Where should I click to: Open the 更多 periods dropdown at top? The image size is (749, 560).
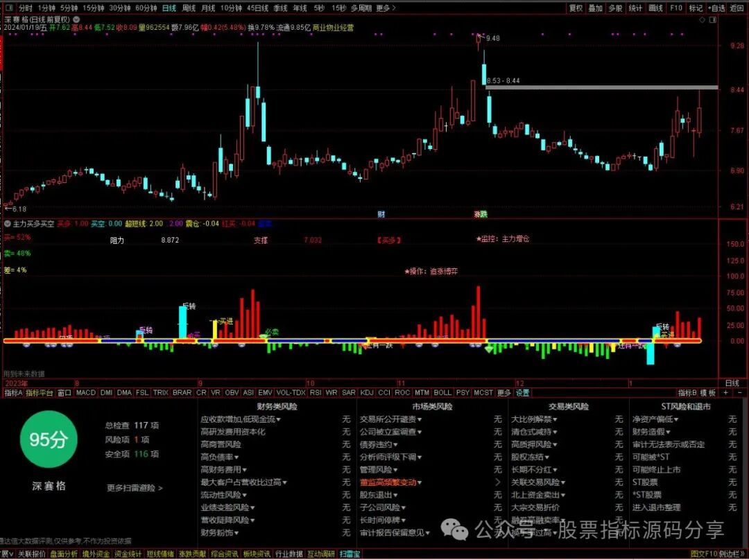386,8
